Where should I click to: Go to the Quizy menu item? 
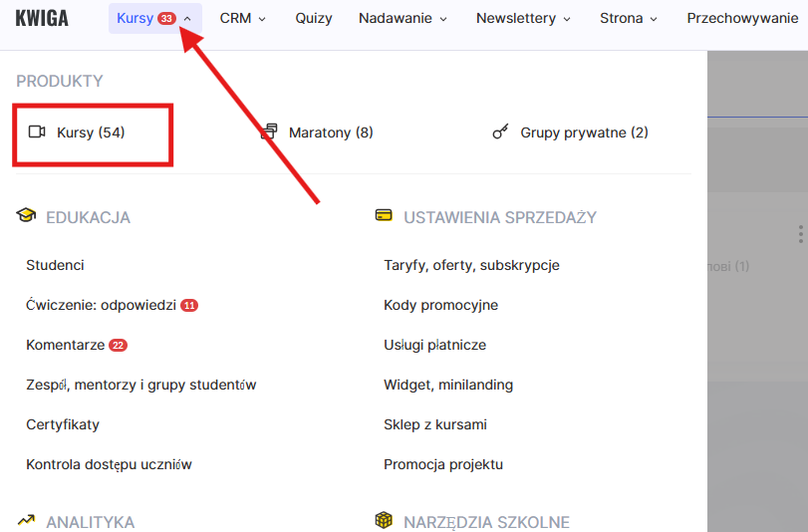(x=314, y=18)
